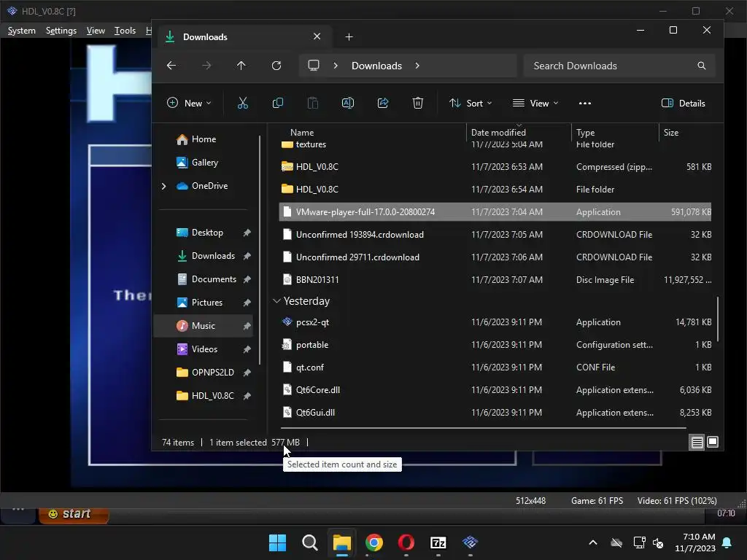The width and height of the screenshot is (747, 560).
Task: Click the search magnifier in Search Downloads
Action: [701, 66]
